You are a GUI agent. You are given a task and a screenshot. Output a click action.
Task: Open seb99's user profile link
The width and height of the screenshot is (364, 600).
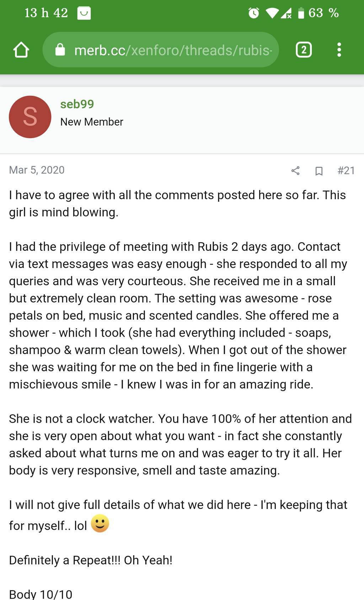pos(77,104)
